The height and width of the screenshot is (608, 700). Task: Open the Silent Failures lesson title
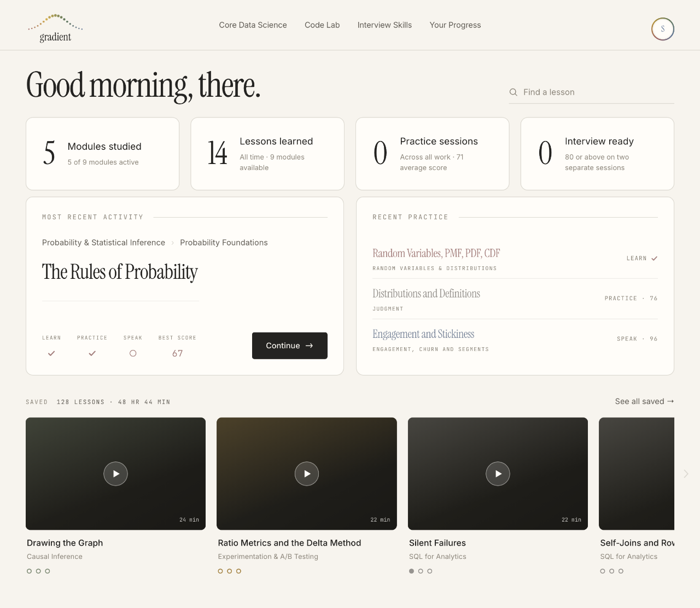(437, 543)
